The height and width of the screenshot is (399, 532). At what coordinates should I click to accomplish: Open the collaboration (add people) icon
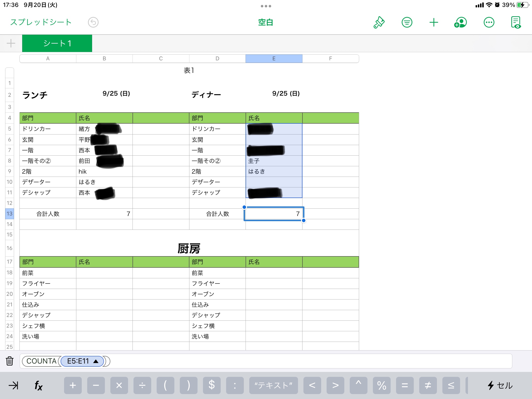click(461, 22)
